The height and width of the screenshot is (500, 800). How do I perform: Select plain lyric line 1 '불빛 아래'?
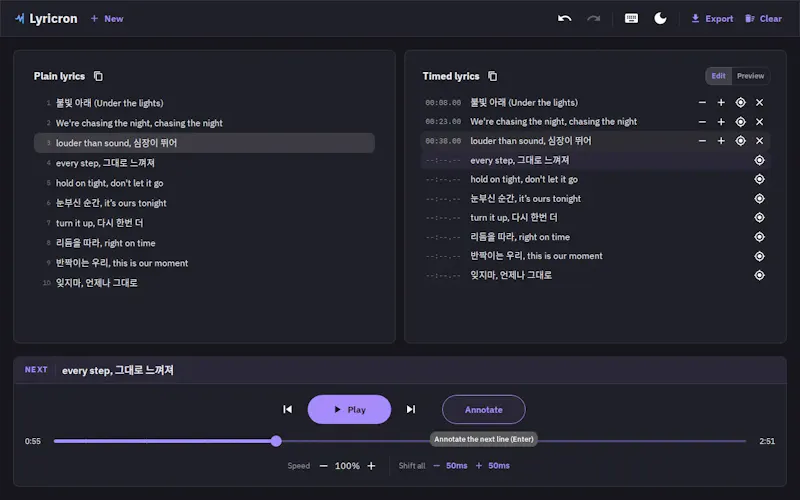click(204, 103)
